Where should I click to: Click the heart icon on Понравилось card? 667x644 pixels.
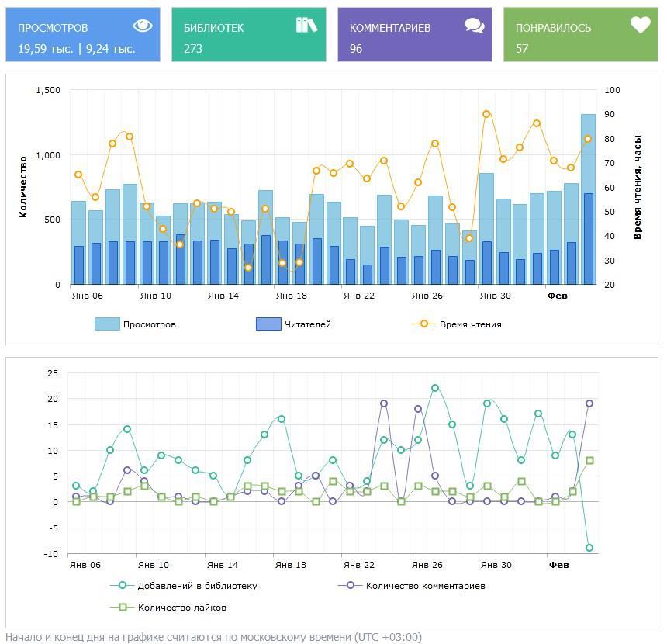pyautogui.click(x=640, y=26)
